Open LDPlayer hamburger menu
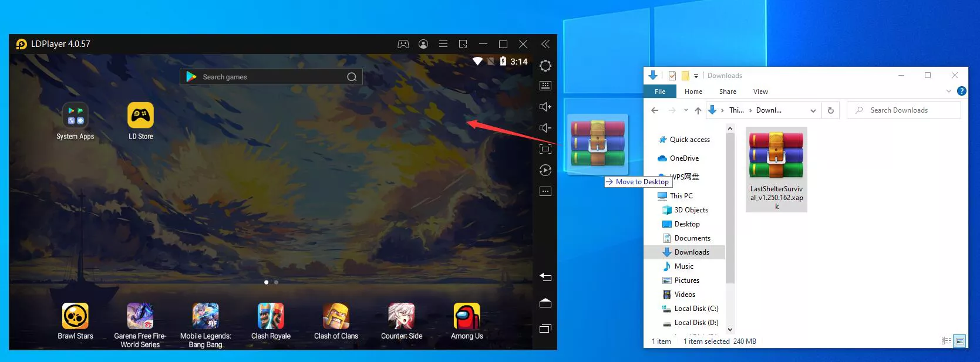Viewport: 980px width, 362px height. (443, 44)
